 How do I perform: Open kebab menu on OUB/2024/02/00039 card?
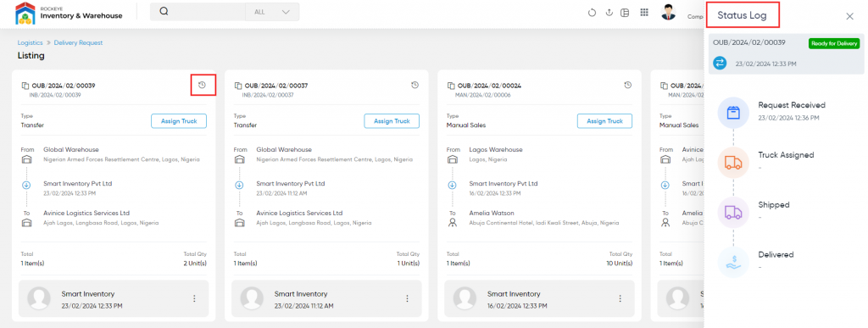tap(194, 298)
